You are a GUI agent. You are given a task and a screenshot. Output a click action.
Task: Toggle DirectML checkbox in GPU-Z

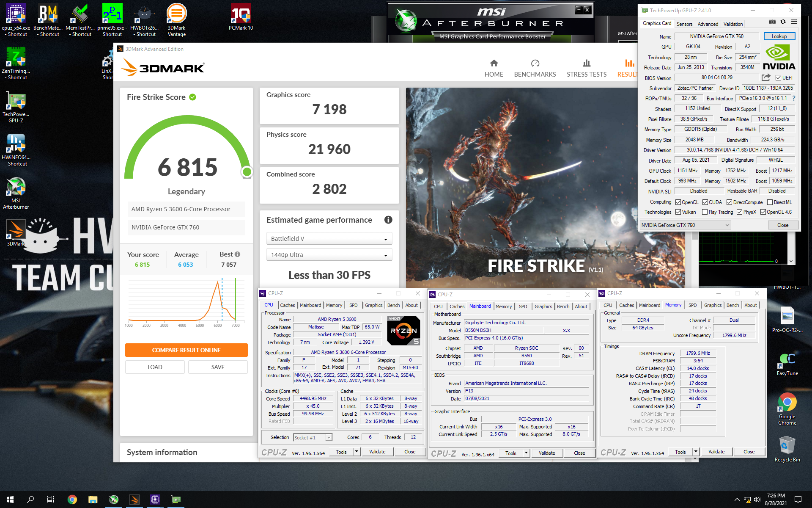coord(770,202)
